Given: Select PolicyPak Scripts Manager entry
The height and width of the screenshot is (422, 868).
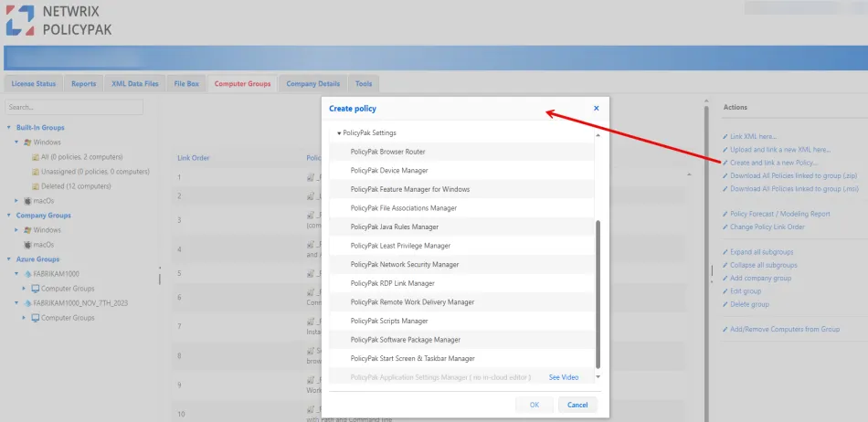Looking at the screenshot, I should 389,321.
